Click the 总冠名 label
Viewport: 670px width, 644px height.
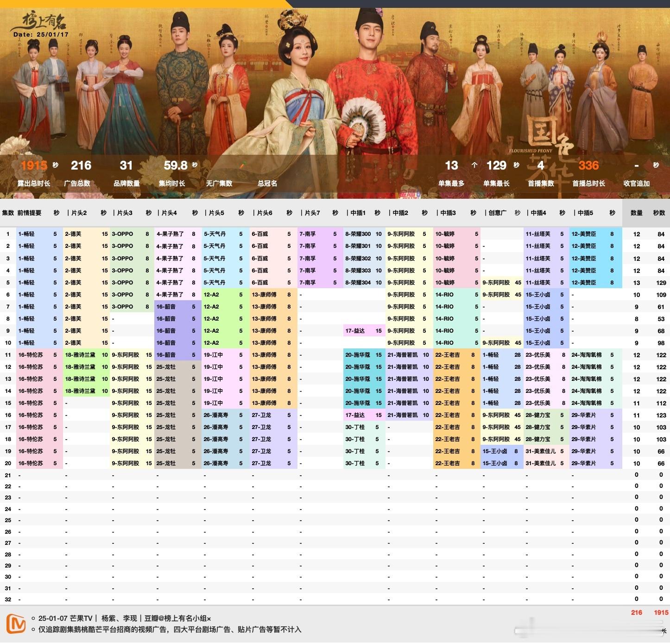point(267,183)
